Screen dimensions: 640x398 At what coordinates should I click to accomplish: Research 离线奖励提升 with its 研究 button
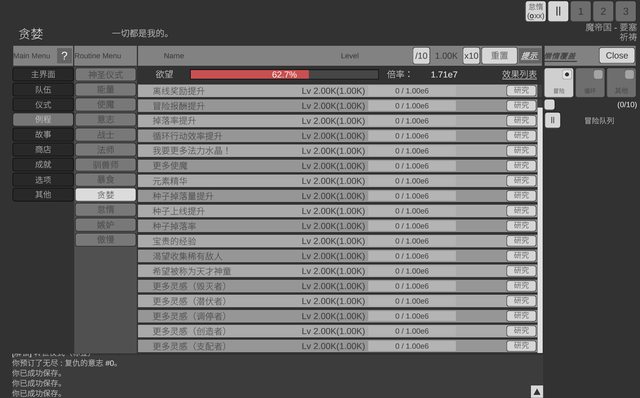click(x=521, y=91)
